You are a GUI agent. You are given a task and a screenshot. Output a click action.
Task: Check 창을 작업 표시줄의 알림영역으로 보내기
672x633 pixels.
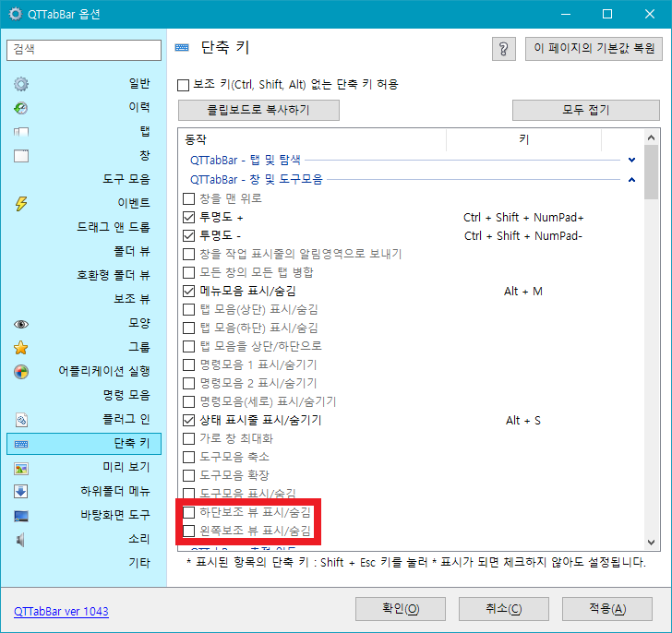click(x=188, y=254)
